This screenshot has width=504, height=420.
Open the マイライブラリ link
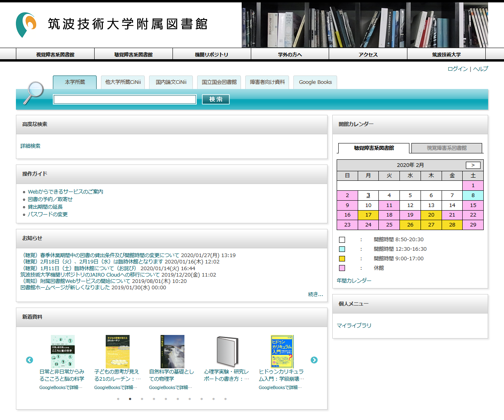[x=354, y=325]
